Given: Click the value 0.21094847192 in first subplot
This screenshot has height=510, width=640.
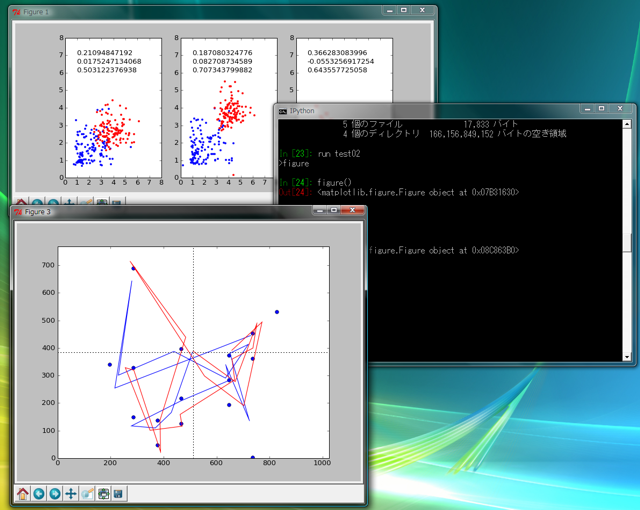Looking at the screenshot, I should [104, 53].
